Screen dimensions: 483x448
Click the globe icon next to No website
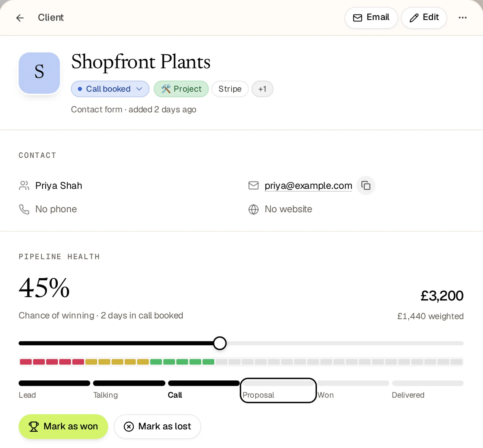254,209
